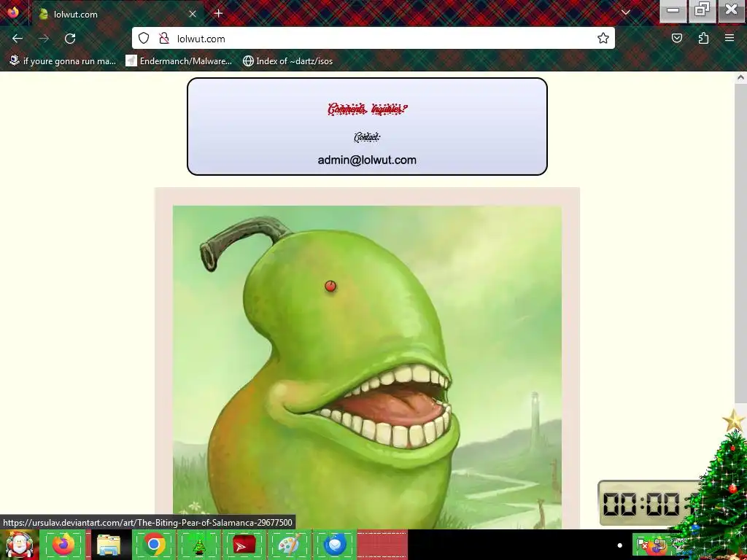Click the scrollbar up arrow
Image resolution: width=747 pixels, height=560 pixels.
740,78
